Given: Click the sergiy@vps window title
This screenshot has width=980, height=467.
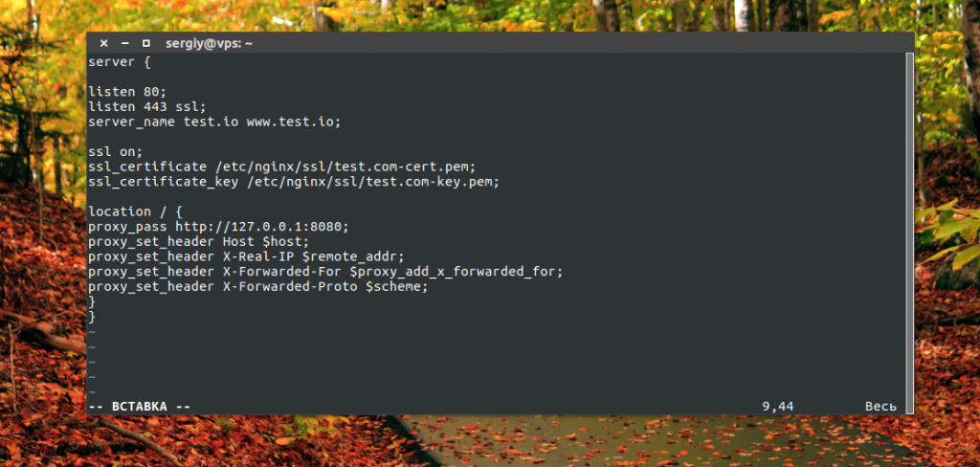Looking at the screenshot, I should click(210, 43).
